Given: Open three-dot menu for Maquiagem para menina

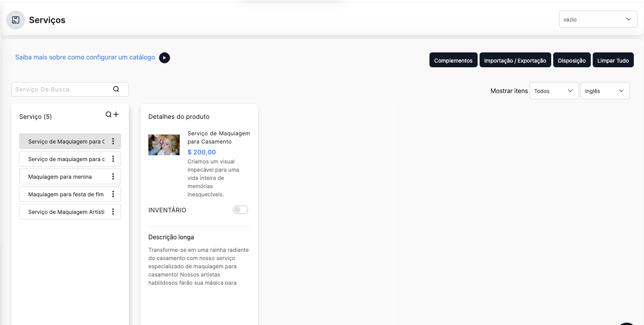Looking at the screenshot, I should 113,176.
